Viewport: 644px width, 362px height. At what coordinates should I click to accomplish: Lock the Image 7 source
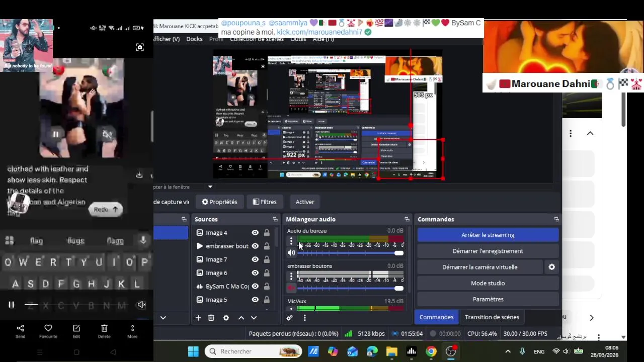click(x=267, y=259)
